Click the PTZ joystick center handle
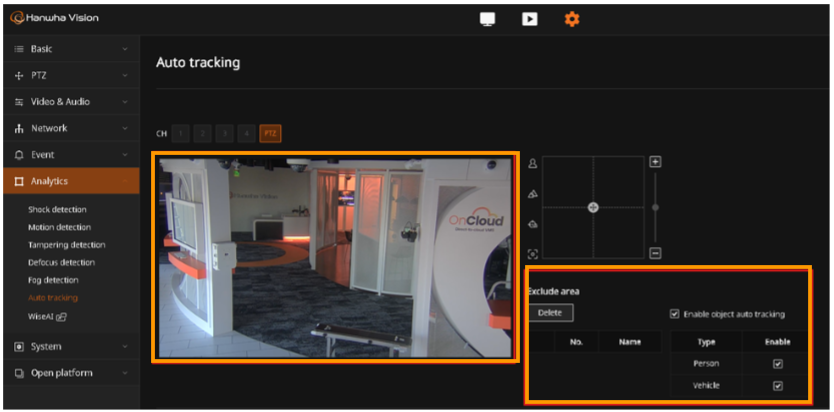The image size is (834, 412). (x=593, y=207)
